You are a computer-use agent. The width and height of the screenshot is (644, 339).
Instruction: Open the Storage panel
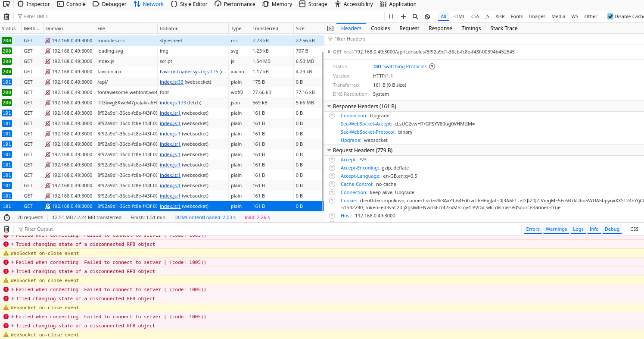tap(313, 4)
